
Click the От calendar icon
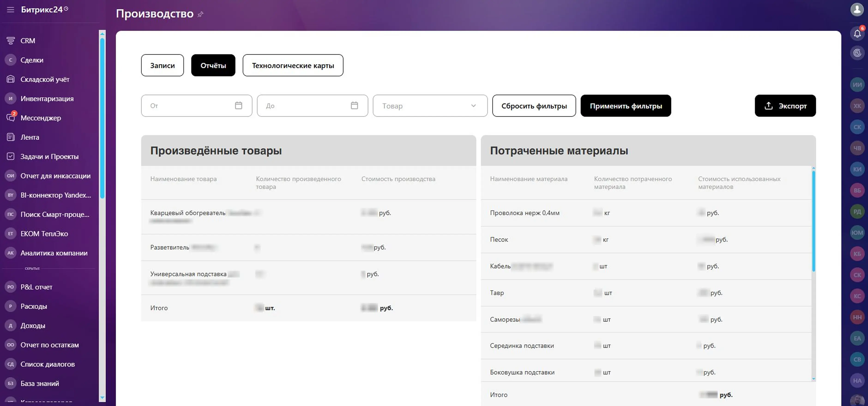tap(238, 106)
